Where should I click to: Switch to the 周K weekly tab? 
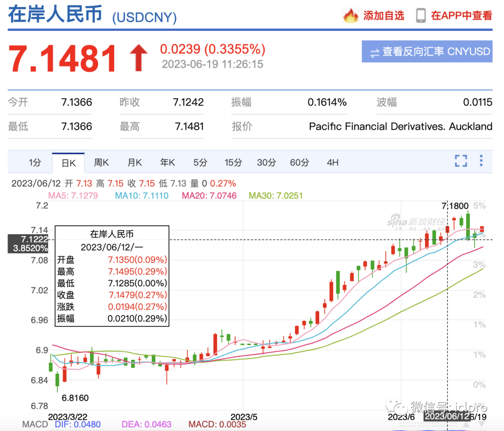[x=101, y=163]
